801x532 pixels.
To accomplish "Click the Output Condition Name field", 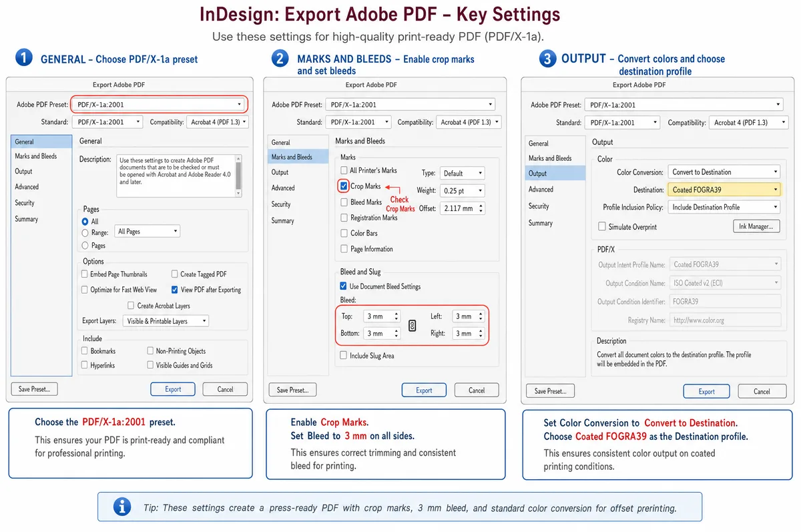I will click(x=725, y=283).
